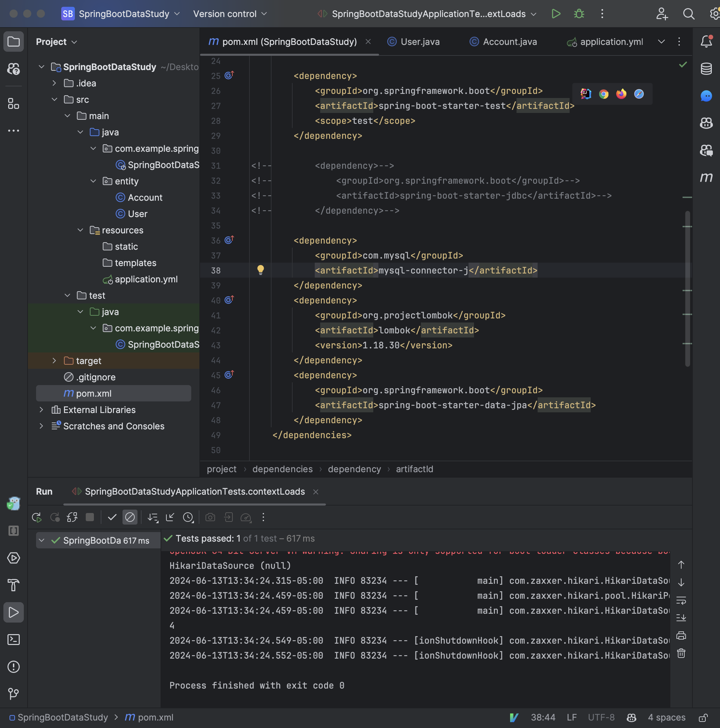
Task: Click the clear console trash icon
Action: (683, 653)
